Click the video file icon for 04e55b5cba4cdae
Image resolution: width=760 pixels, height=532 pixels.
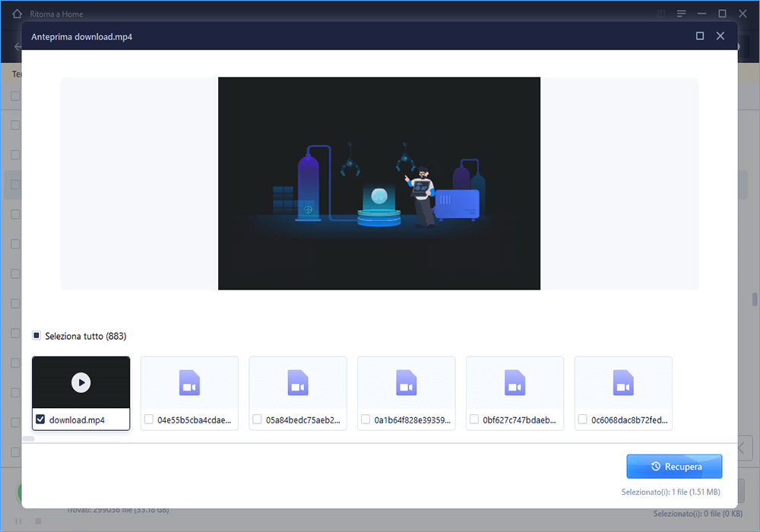189,383
